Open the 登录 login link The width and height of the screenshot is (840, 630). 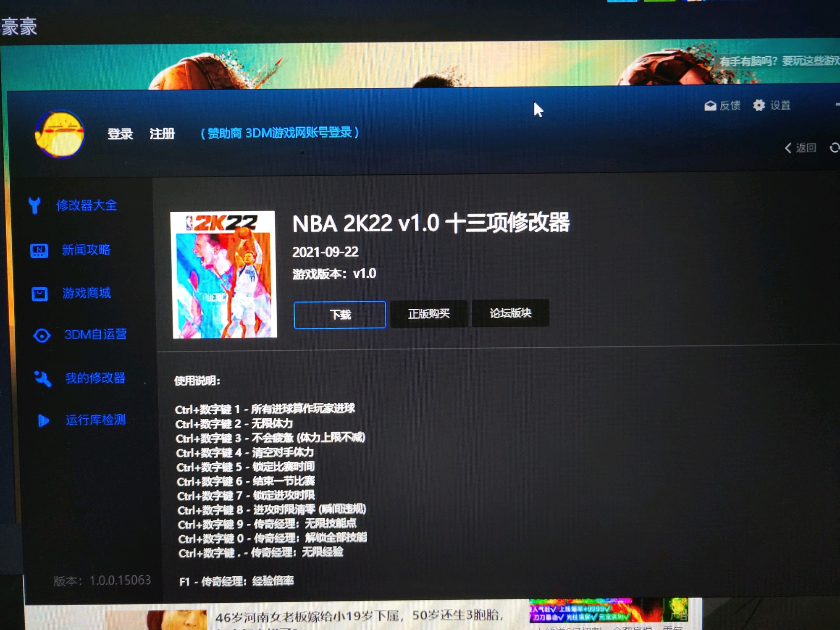tap(120, 134)
